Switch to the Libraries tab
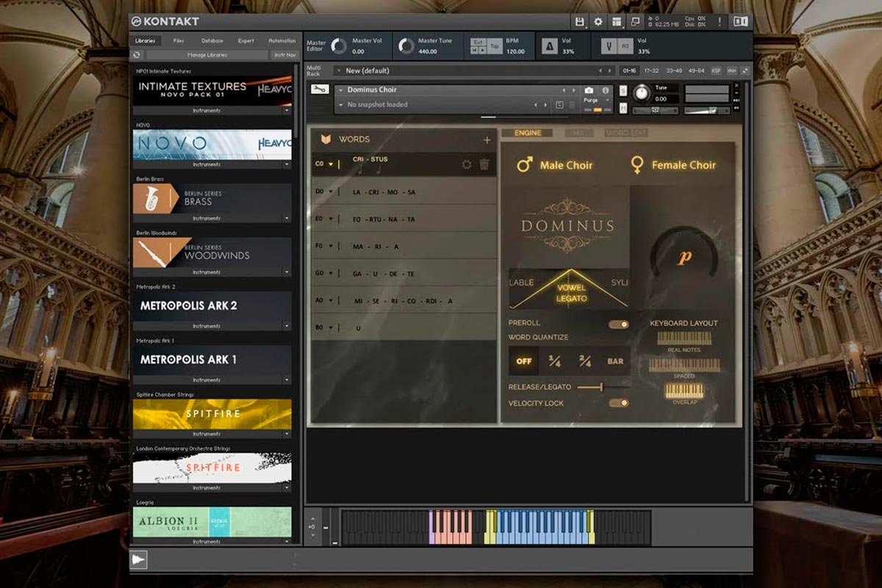Screen dimensions: 882x588 145,41
